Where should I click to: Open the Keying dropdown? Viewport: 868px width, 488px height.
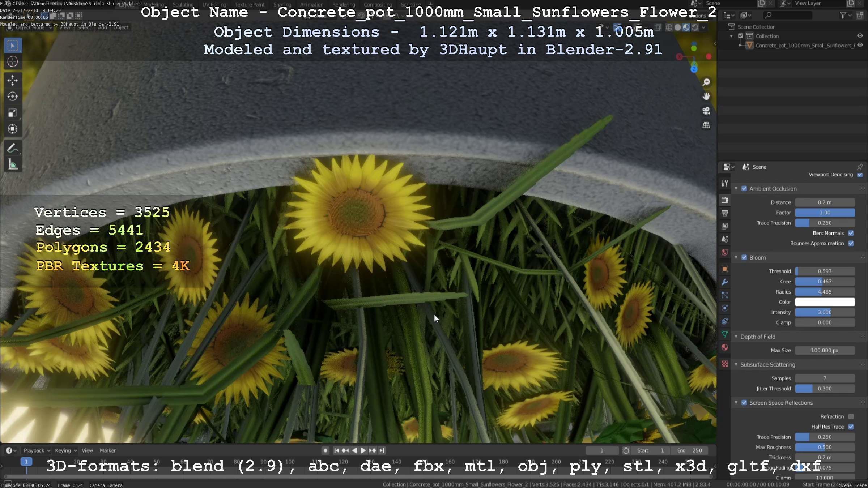click(x=65, y=450)
